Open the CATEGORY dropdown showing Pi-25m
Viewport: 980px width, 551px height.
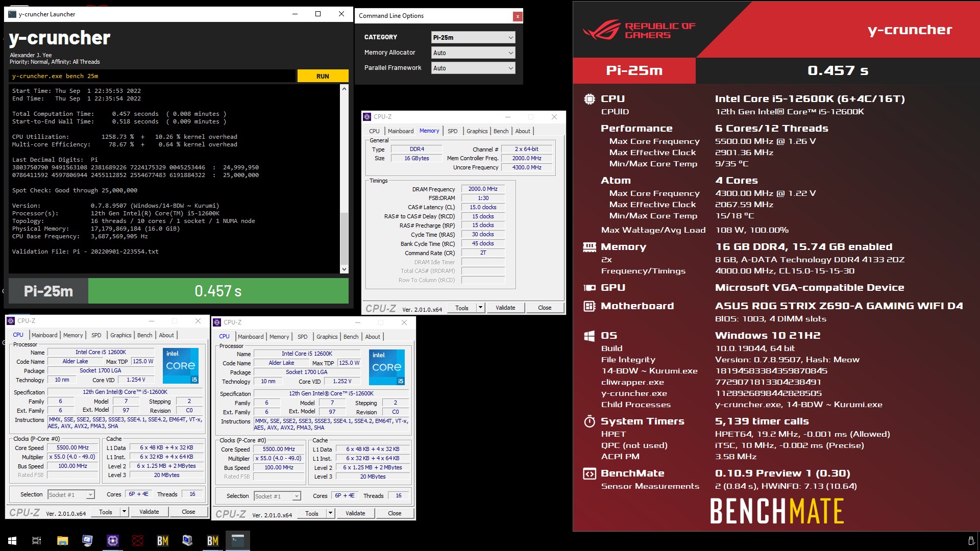click(x=473, y=37)
